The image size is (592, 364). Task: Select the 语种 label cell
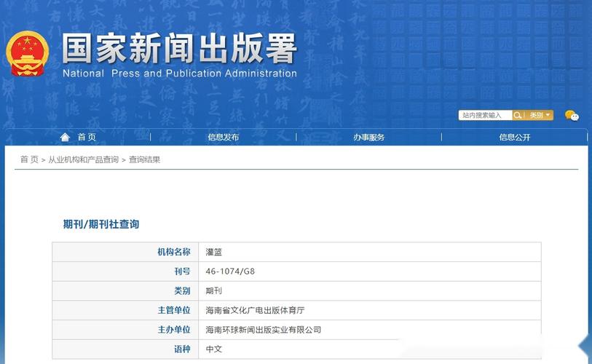(x=125, y=349)
